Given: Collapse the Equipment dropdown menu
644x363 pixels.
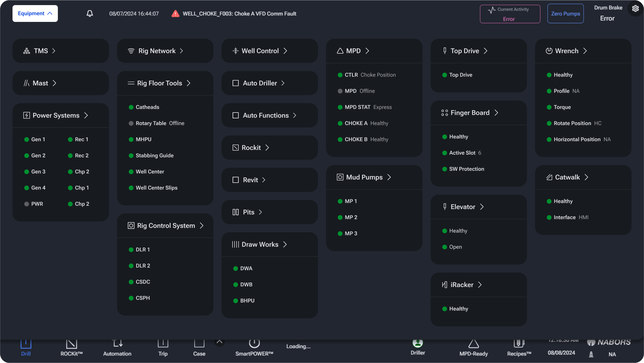Looking at the screenshot, I should [35, 13].
